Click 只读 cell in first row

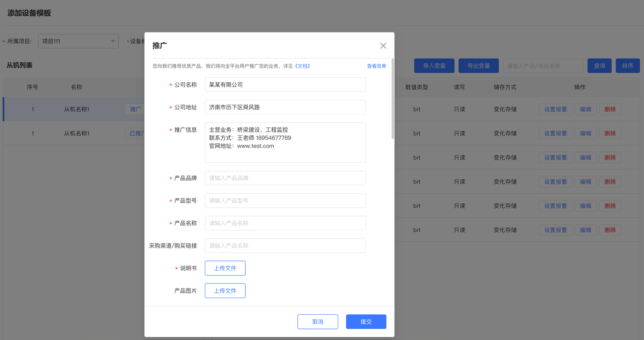[x=459, y=109]
